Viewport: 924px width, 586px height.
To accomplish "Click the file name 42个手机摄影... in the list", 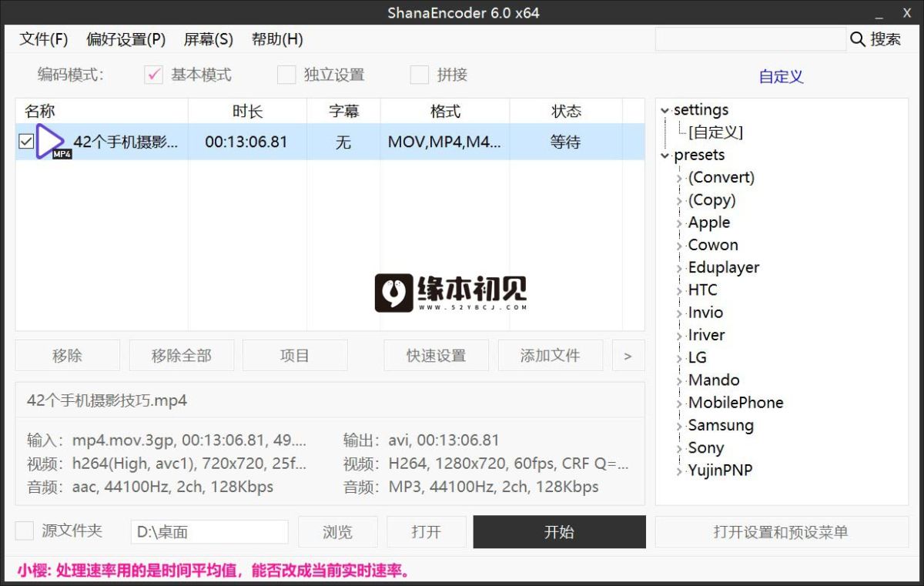I will 126,142.
